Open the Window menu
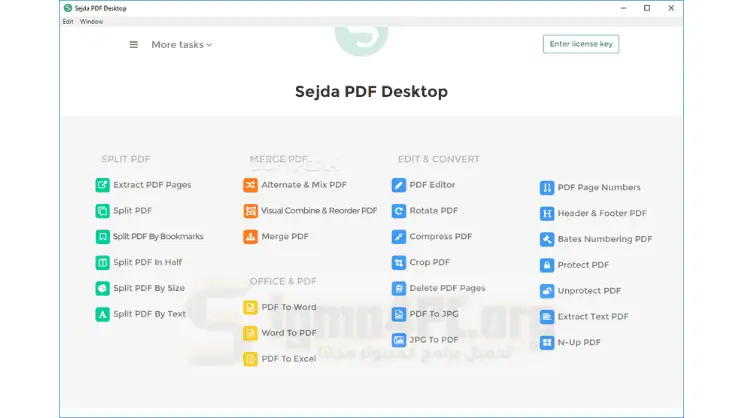This screenshot has width=743, height=418. pyautogui.click(x=91, y=21)
